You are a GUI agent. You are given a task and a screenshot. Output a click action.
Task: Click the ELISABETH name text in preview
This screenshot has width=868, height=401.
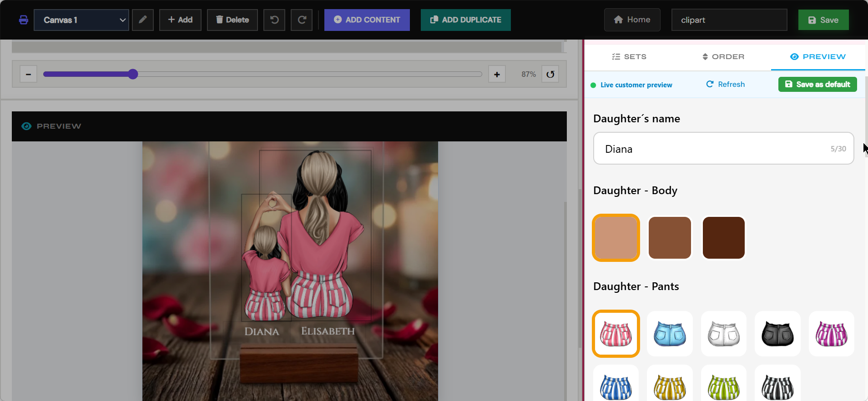pyautogui.click(x=328, y=331)
